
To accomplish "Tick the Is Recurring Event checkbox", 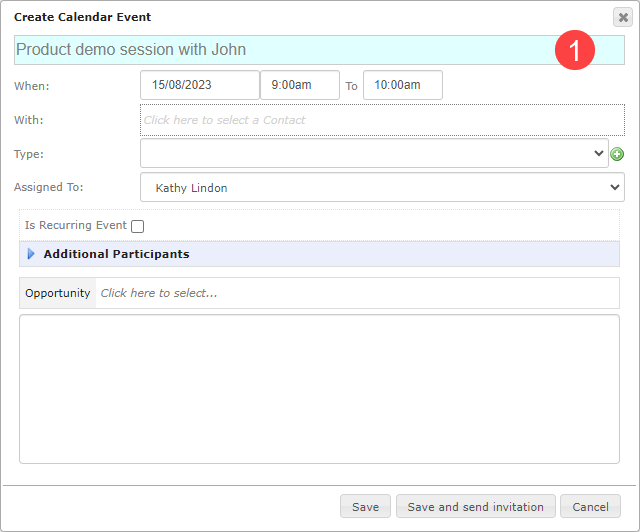I will point(138,226).
